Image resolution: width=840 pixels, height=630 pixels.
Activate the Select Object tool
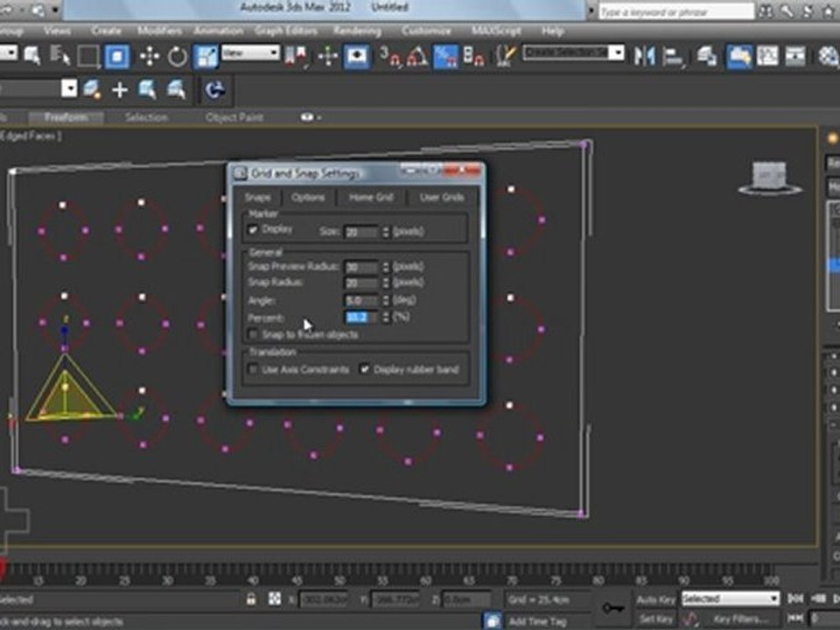point(31,55)
